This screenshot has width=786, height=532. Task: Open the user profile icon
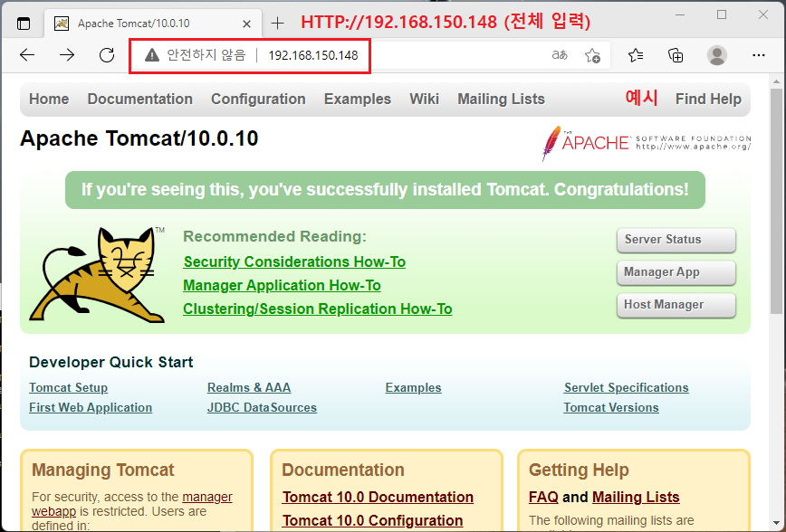tap(717, 55)
